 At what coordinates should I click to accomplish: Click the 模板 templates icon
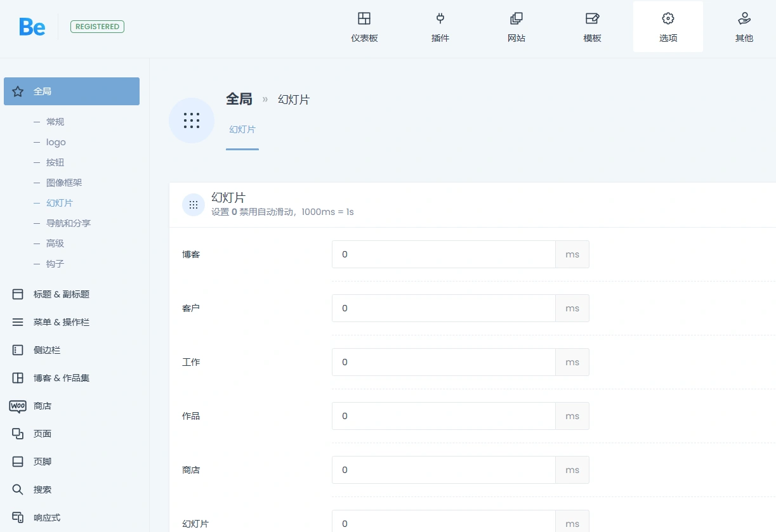tap(591, 26)
